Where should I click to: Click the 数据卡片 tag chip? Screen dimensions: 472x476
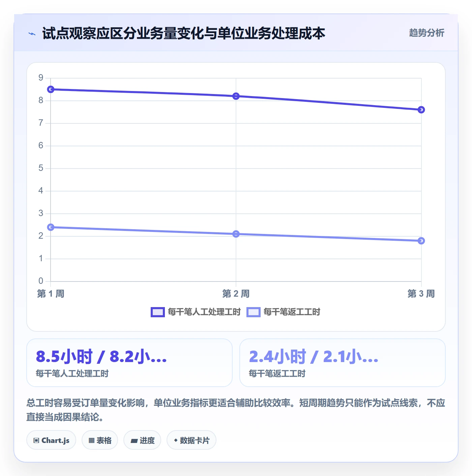(191, 440)
